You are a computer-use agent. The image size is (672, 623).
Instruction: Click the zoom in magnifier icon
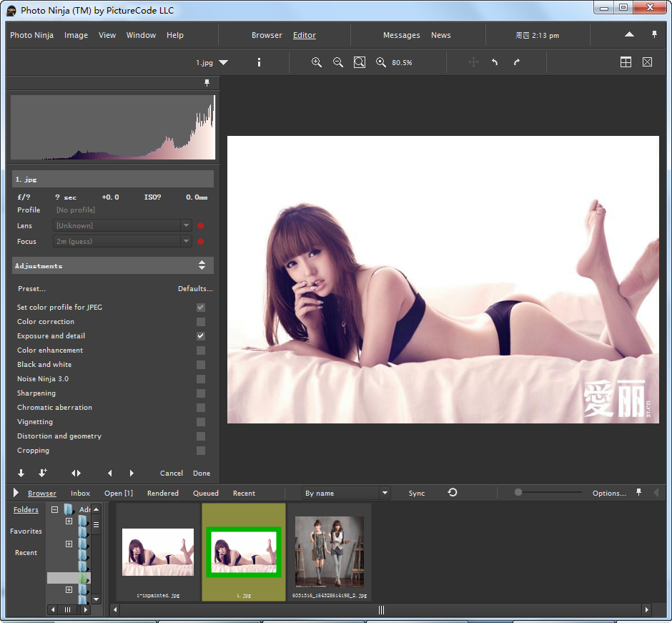(x=317, y=63)
